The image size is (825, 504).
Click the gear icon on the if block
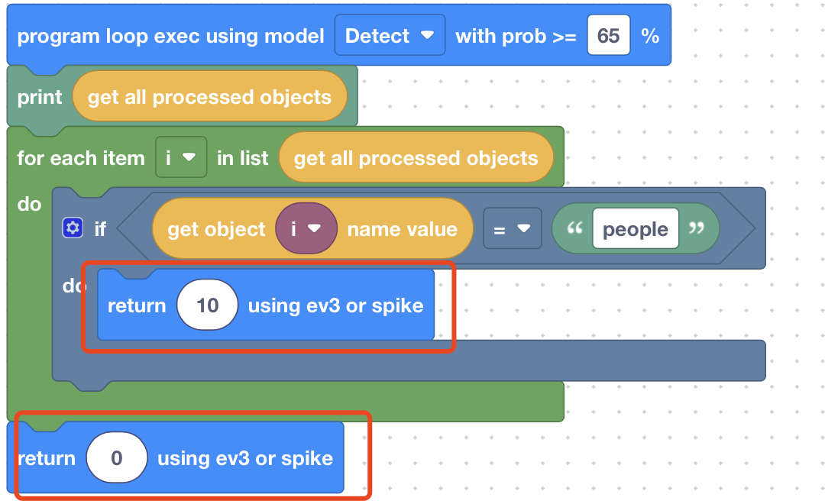coord(73,228)
